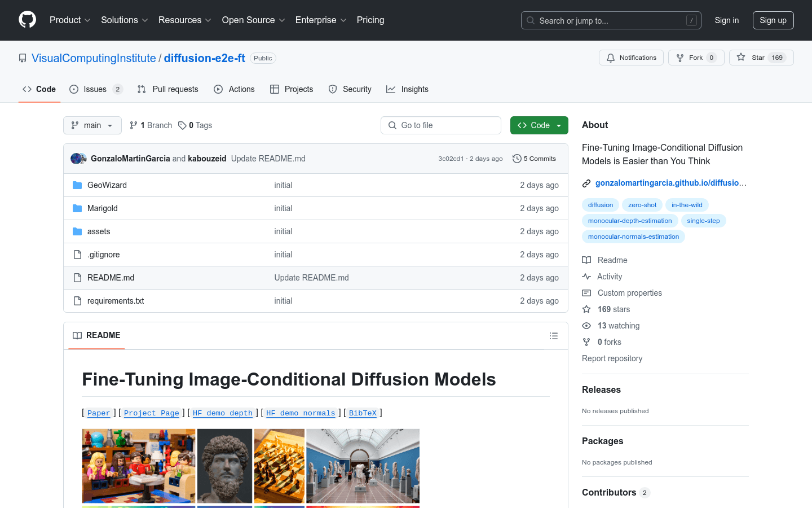
Task: Click the tags icon showing 0 Tags
Action: pos(182,125)
